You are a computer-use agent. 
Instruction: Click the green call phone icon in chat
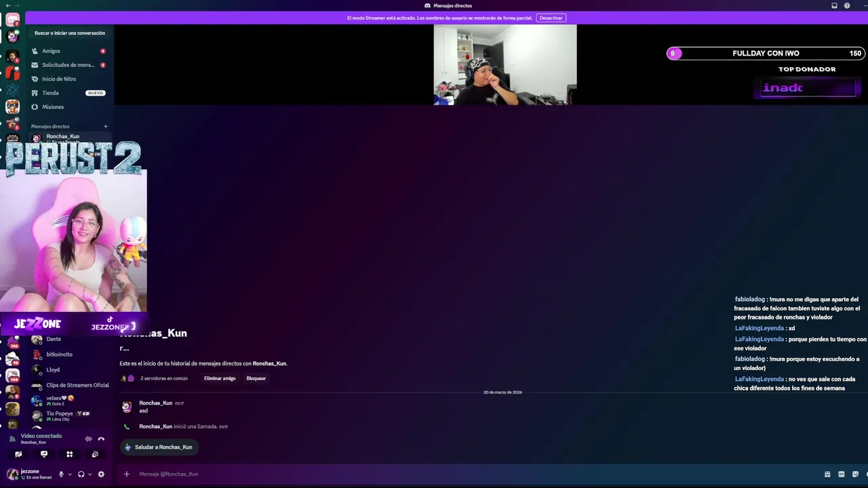pyautogui.click(x=127, y=427)
